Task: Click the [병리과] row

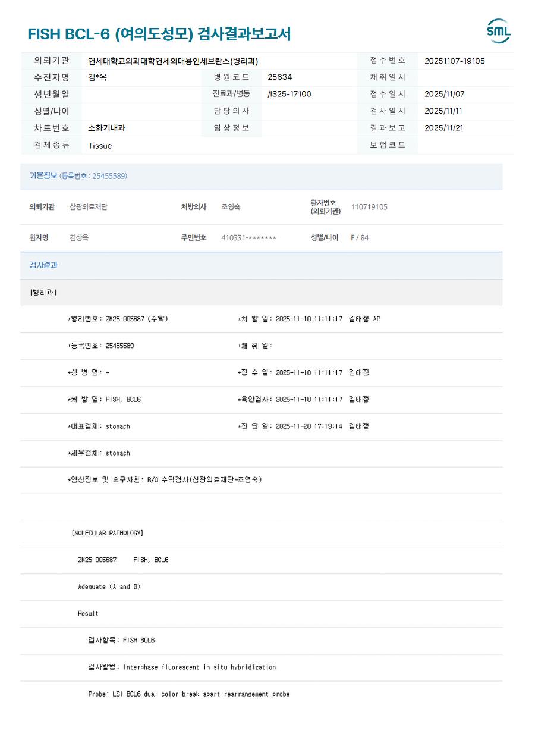Action: [262, 293]
